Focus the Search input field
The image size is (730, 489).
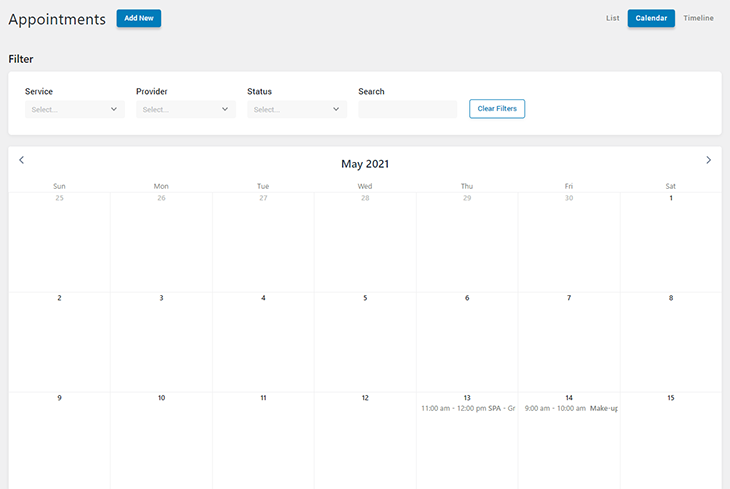tap(407, 109)
